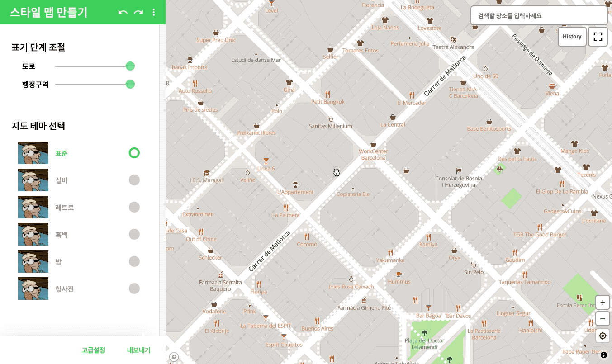Click the Viena burger icon
Image resolution: width=612 pixels, height=364 pixels.
[x=552, y=86]
